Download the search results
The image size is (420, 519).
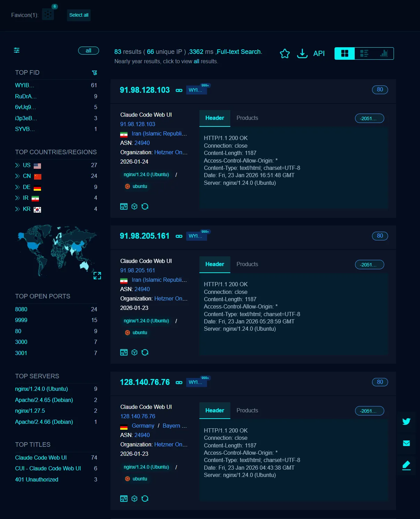point(302,53)
